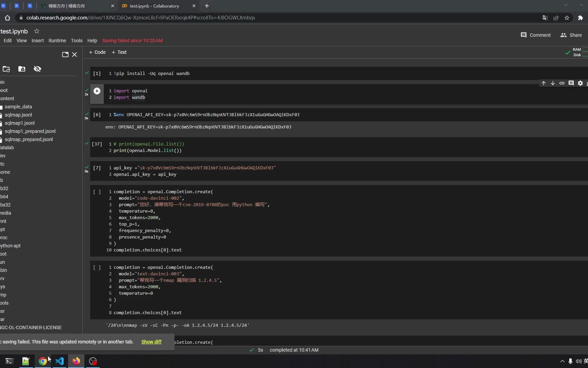The width and height of the screenshot is (588, 368).
Task: Click the 'completed at 10:41 AM' status text
Action: (x=294, y=350)
